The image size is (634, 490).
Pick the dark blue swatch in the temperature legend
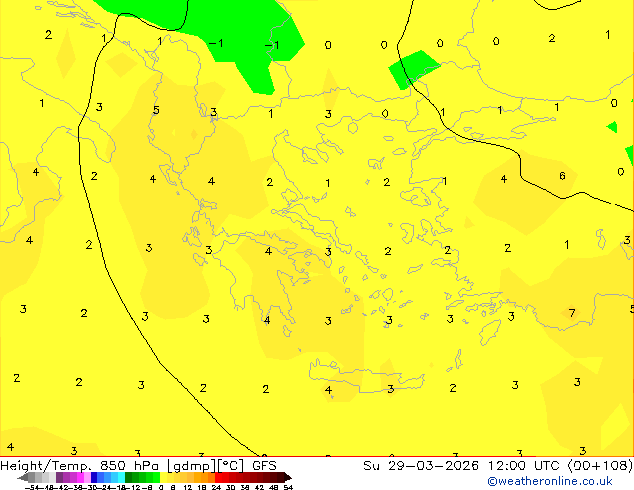click(x=94, y=477)
